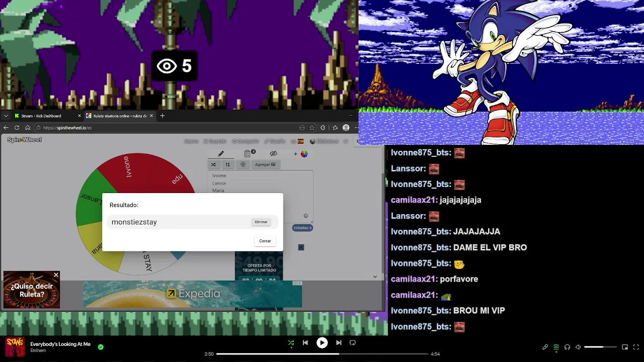Shuffle entries with shuffle button

[x=213, y=164]
